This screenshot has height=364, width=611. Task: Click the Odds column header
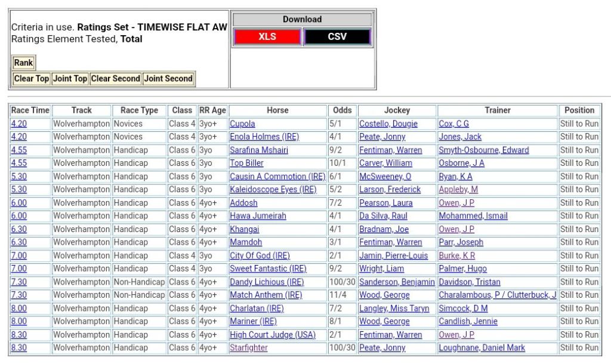[342, 110]
